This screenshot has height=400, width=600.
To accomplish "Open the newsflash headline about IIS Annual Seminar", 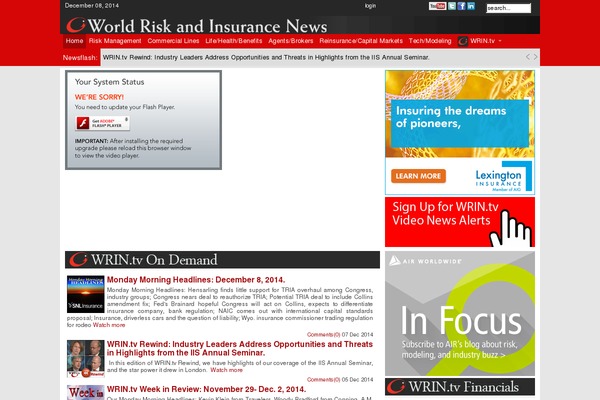I will [266, 57].
